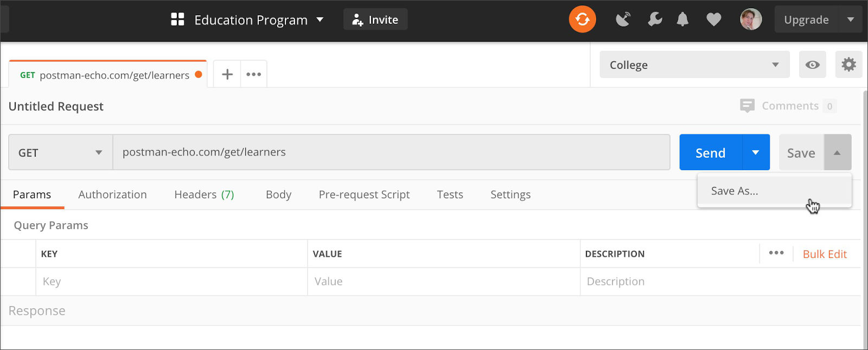Switch to the Authorization tab
This screenshot has width=868, height=350.
pyautogui.click(x=112, y=195)
